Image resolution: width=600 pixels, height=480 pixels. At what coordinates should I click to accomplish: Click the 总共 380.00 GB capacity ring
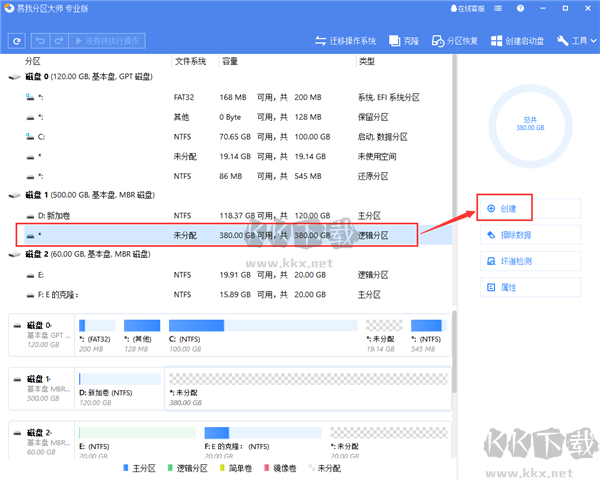[530, 126]
